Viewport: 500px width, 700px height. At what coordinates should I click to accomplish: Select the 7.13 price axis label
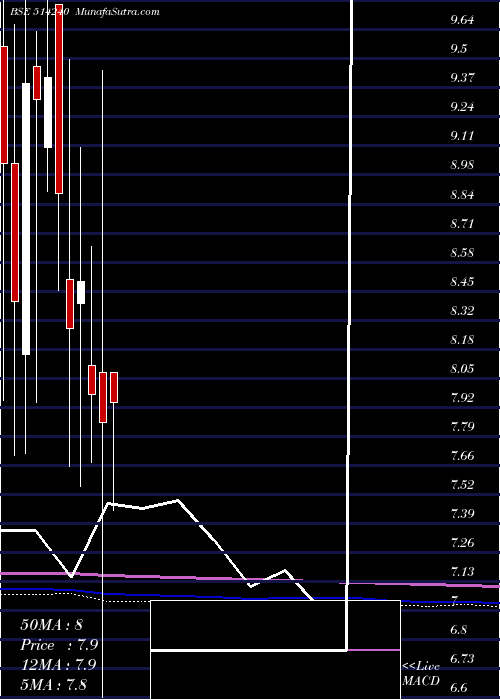[462, 573]
